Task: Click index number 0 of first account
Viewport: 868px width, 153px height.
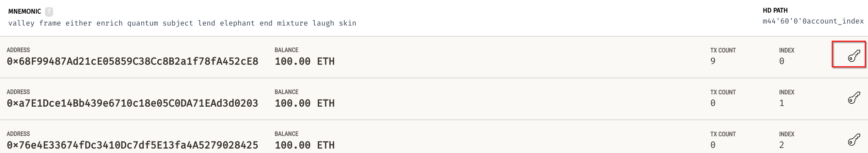Action: 782,61
